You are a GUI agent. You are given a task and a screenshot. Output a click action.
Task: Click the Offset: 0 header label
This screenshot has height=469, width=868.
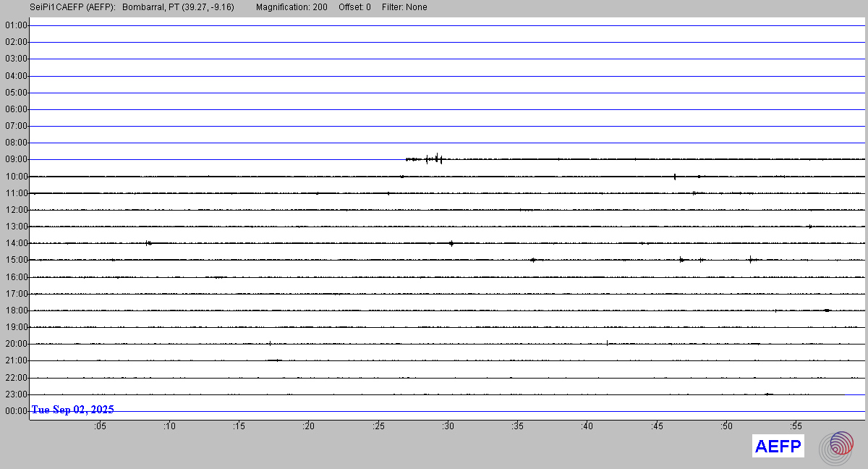pyautogui.click(x=354, y=7)
